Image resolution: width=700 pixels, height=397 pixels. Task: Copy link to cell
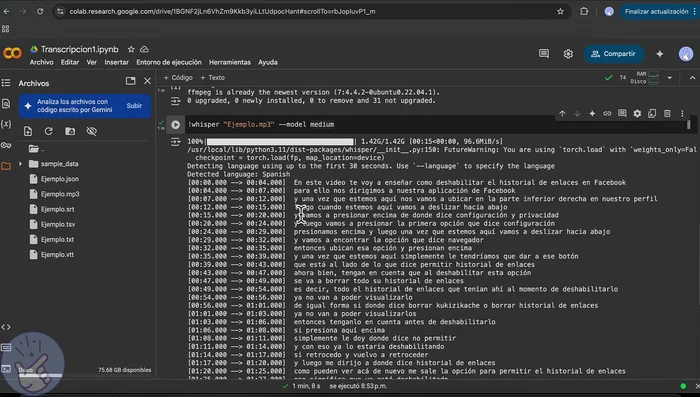(607, 113)
